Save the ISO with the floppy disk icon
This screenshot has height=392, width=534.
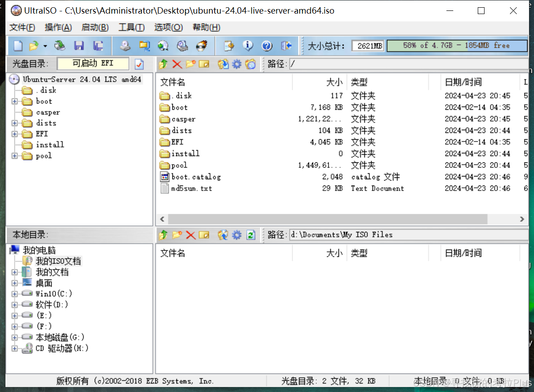point(79,46)
